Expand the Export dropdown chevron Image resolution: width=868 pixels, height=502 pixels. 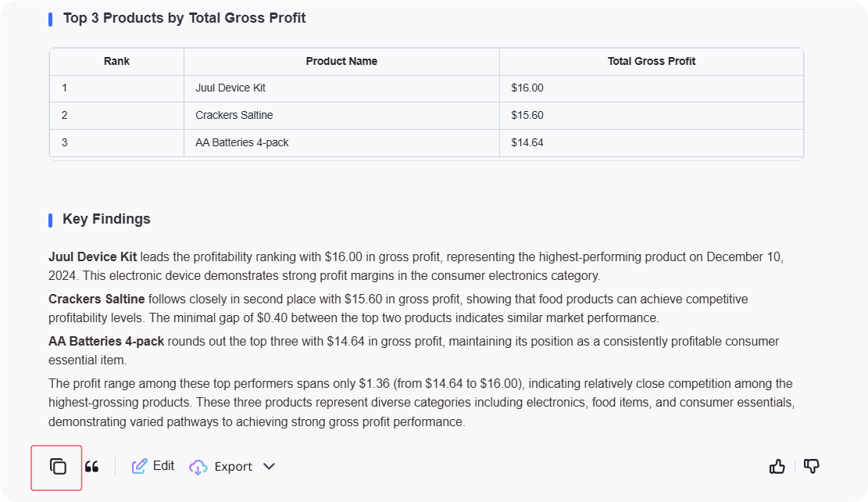(269, 467)
